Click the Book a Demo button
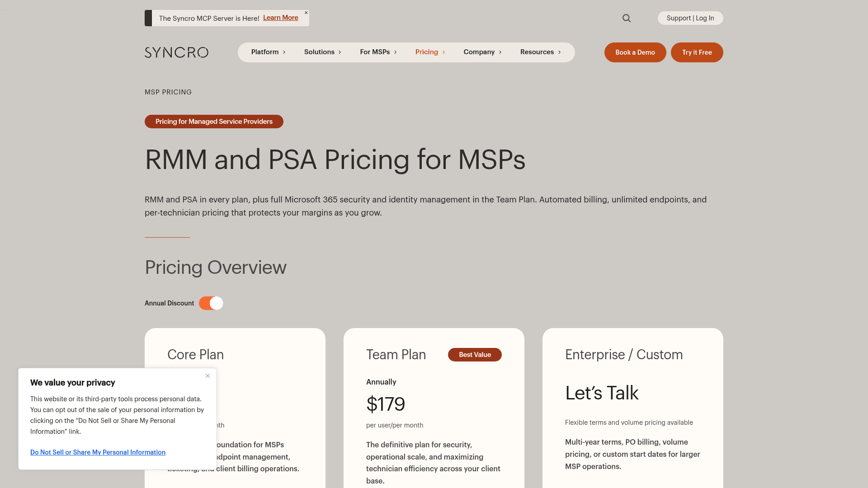 click(635, 52)
